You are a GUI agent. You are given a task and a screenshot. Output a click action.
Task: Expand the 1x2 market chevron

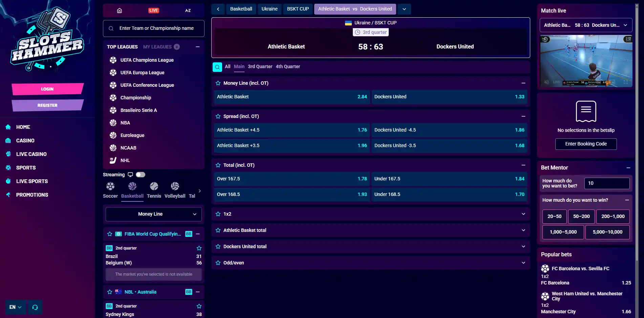pyautogui.click(x=523, y=214)
